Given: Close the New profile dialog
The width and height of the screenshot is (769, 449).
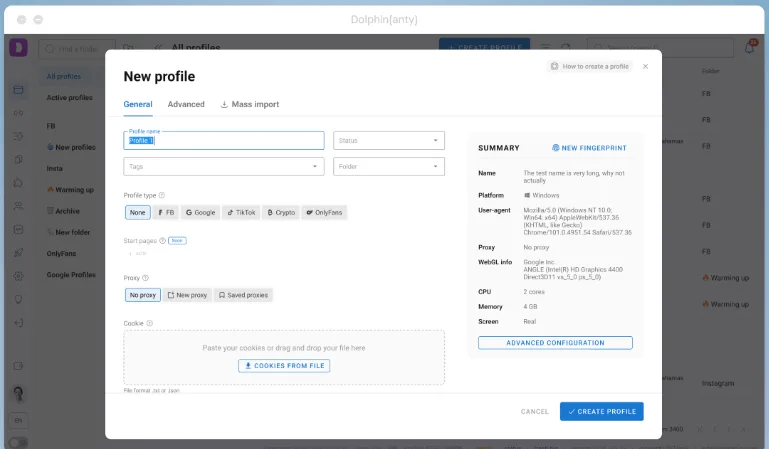Looking at the screenshot, I should tap(645, 66).
